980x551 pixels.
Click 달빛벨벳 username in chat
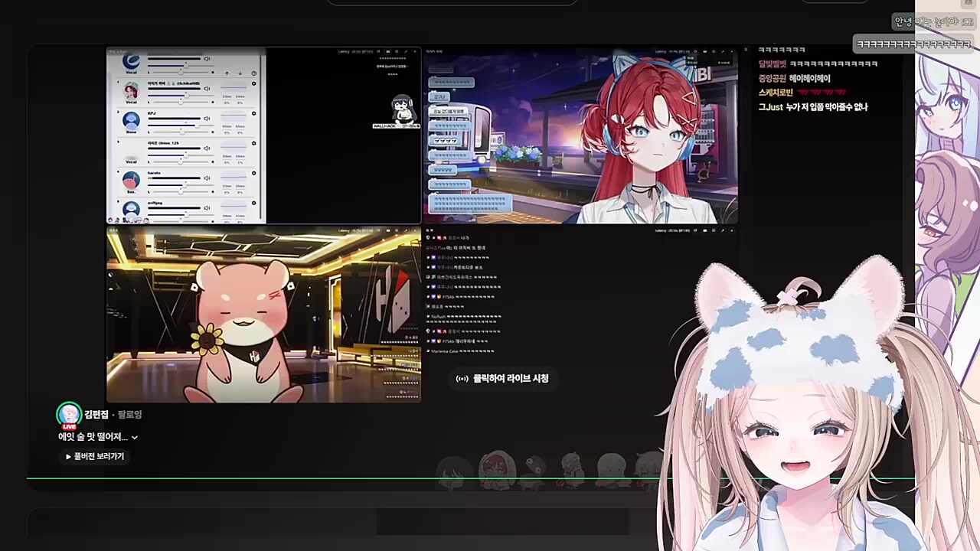[x=772, y=64]
